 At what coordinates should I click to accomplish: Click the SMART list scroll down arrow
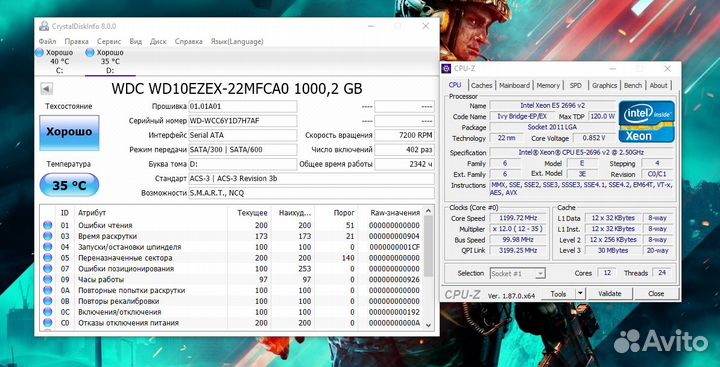[x=428, y=325]
